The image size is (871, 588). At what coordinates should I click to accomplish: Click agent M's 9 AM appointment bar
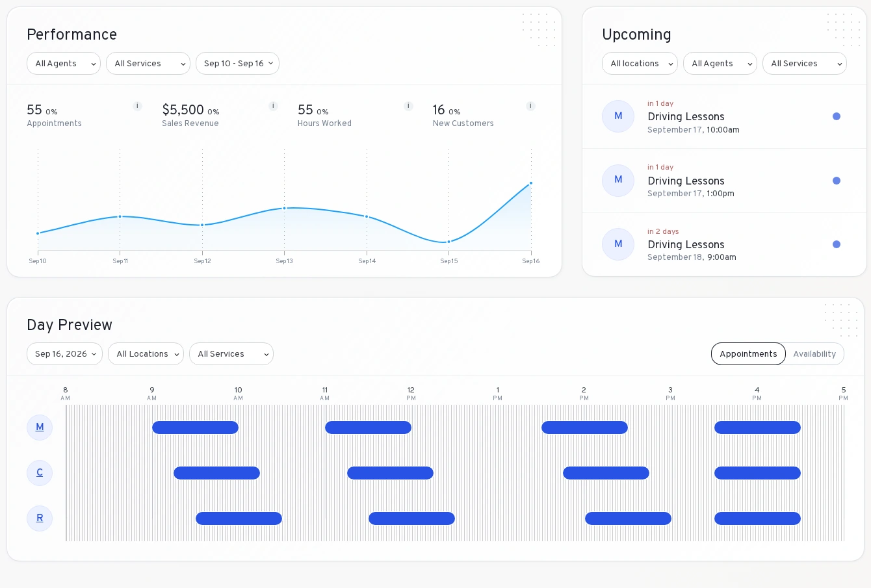pos(195,428)
